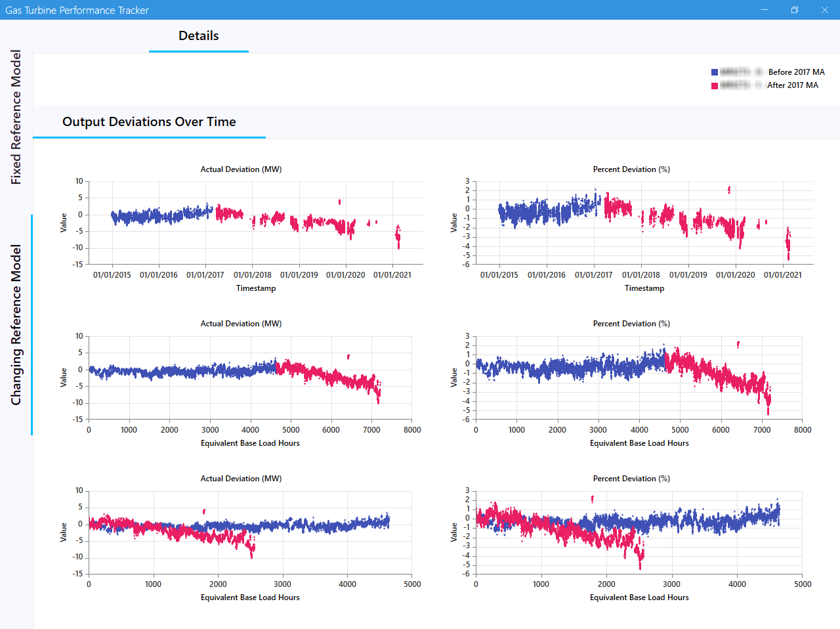Image resolution: width=840 pixels, height=629 pixels.
Task: Click the Output Deviations Over Time header
Action: (149, 122)
